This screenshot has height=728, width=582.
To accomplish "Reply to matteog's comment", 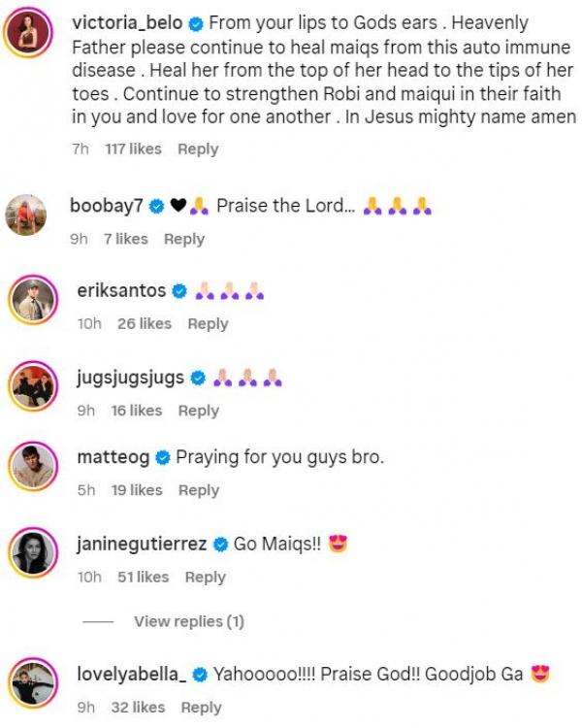I will click(198, 491).
